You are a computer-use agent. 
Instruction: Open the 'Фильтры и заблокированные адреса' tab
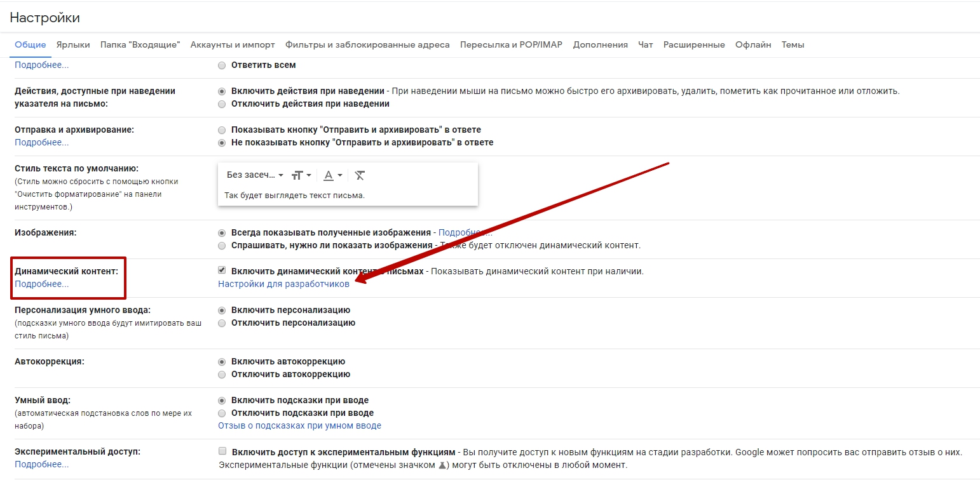pyautogui.click(x=367, y=45)
